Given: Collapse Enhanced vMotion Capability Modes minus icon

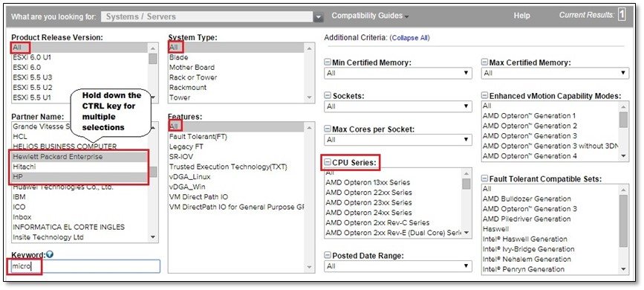Looking at the screenshot, I should point(484,96).
